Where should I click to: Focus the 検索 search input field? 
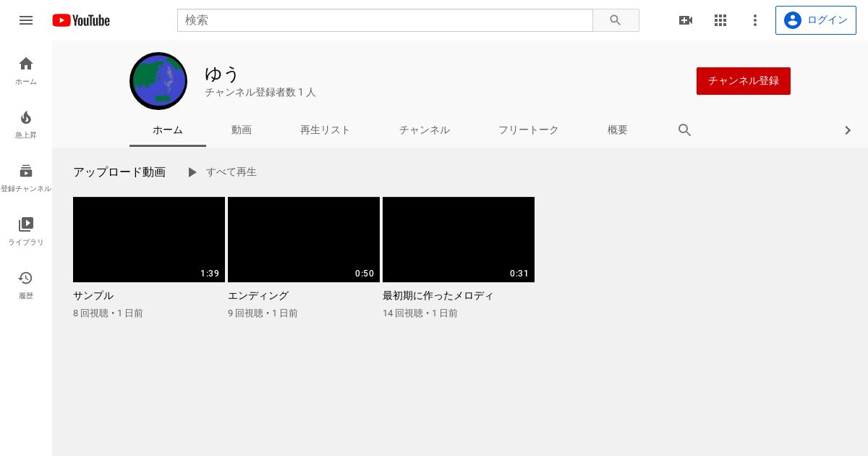[385, 20]
